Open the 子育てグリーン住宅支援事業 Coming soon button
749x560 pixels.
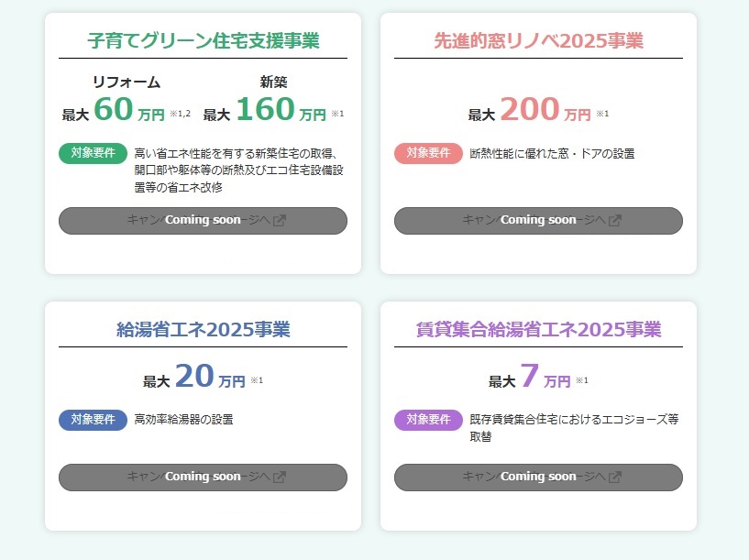coord(203,221)
